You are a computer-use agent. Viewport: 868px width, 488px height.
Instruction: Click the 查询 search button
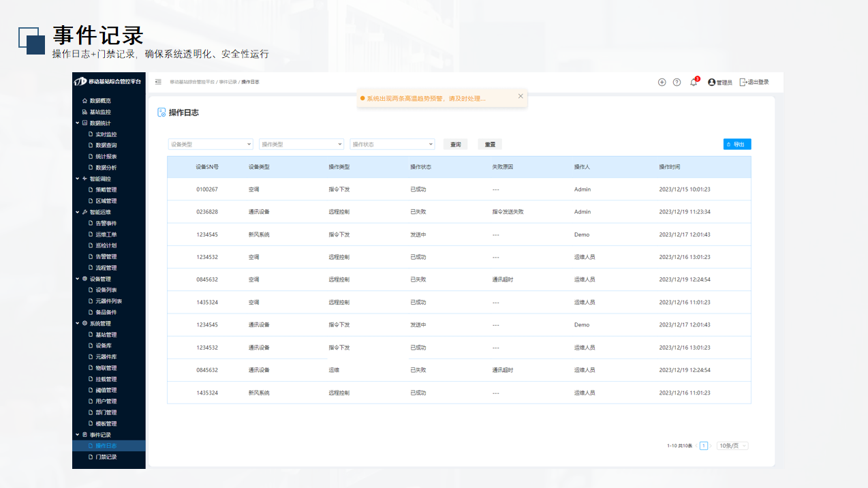tap(455, 144)
